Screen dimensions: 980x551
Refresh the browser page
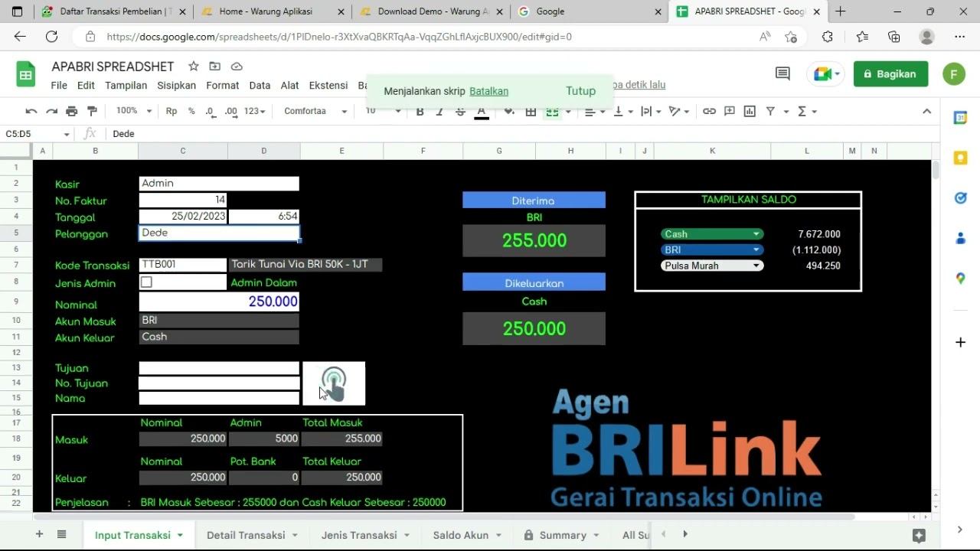(51, 36)
